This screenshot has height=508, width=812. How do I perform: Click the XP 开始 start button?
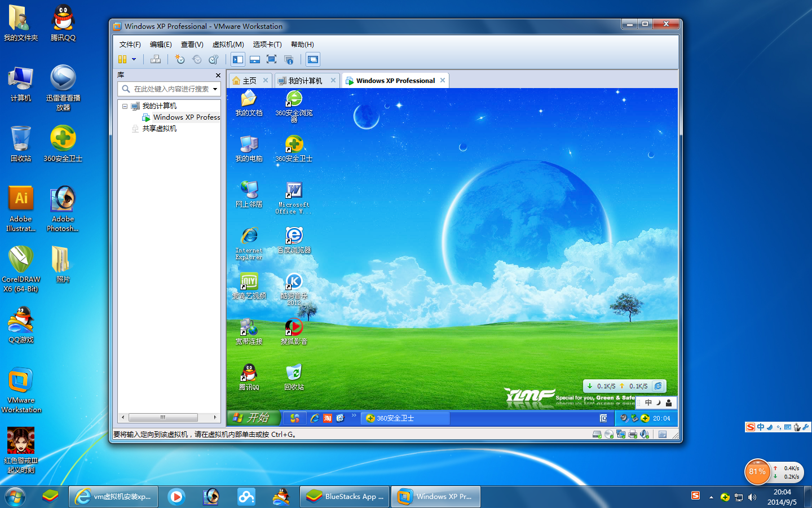(x=253, y=418)
